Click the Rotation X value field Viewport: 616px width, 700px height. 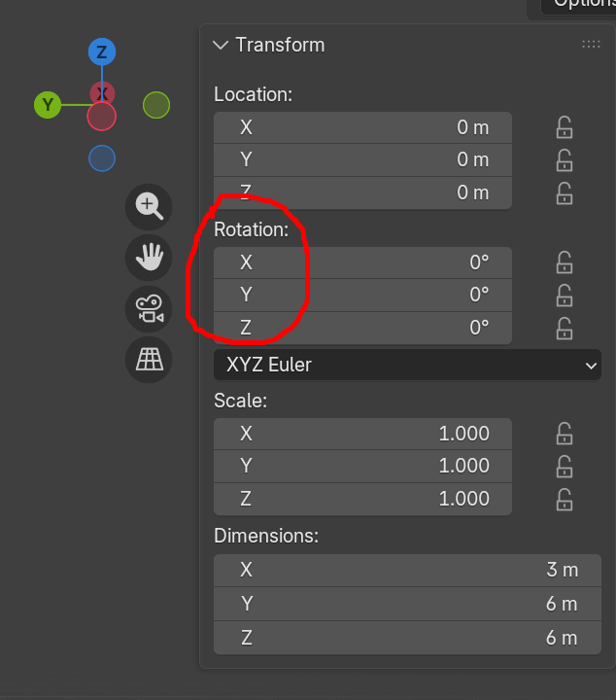pos(362,262)
